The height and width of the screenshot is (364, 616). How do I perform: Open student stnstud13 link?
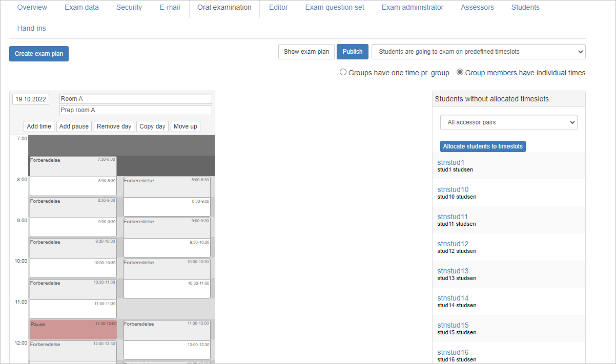click(453, 271)
